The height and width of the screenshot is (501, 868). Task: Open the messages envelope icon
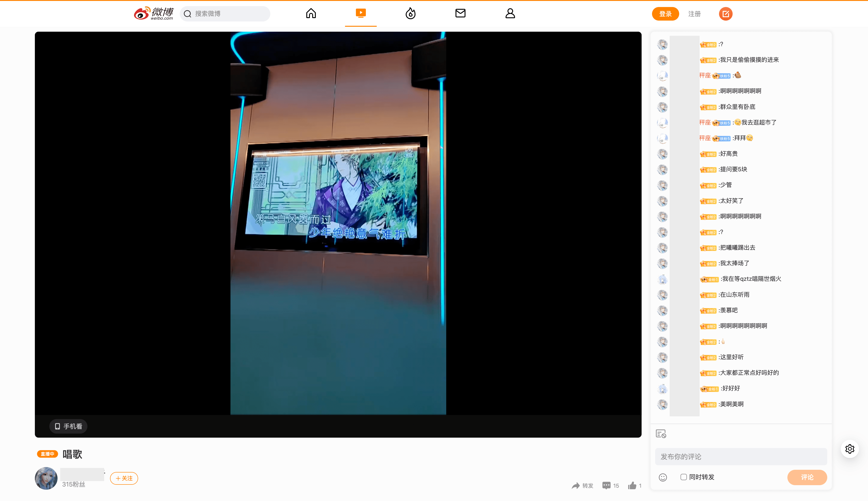point(460,13)
